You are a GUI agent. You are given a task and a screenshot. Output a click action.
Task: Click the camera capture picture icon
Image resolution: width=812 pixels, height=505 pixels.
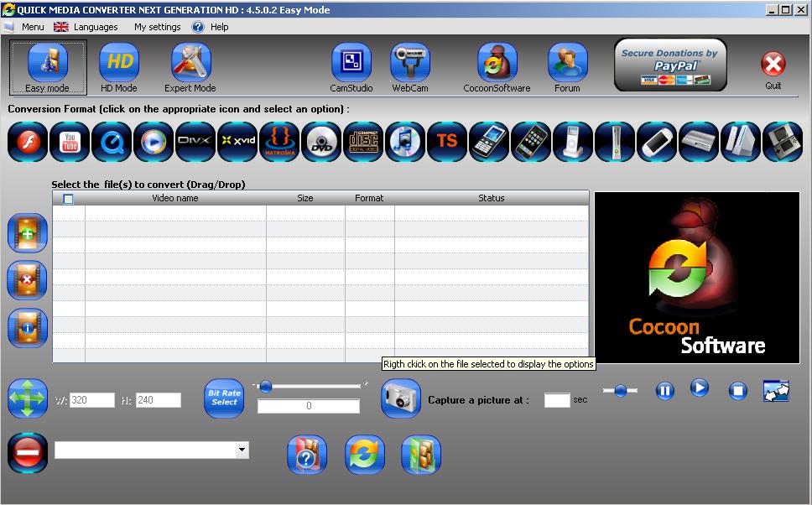(x=401, y=398)
